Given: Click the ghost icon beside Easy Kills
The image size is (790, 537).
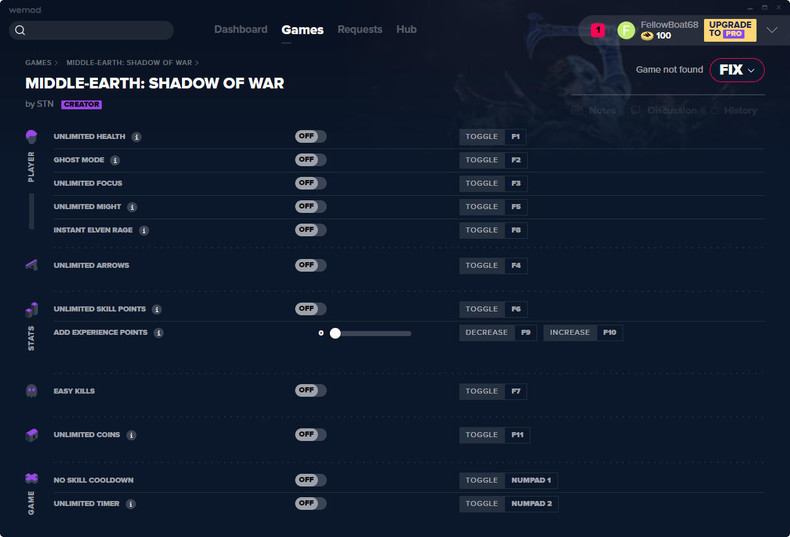Looking at the screenshot, I should 31,391.
